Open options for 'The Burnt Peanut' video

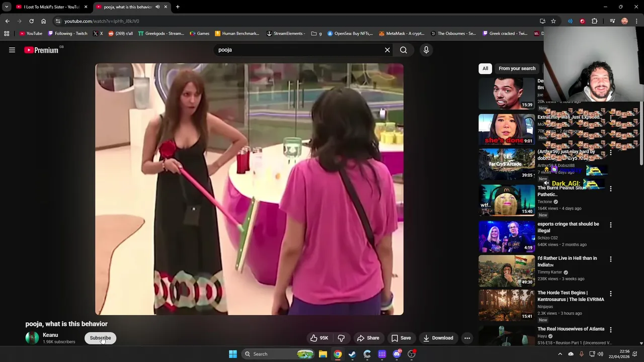coord(611,189)
